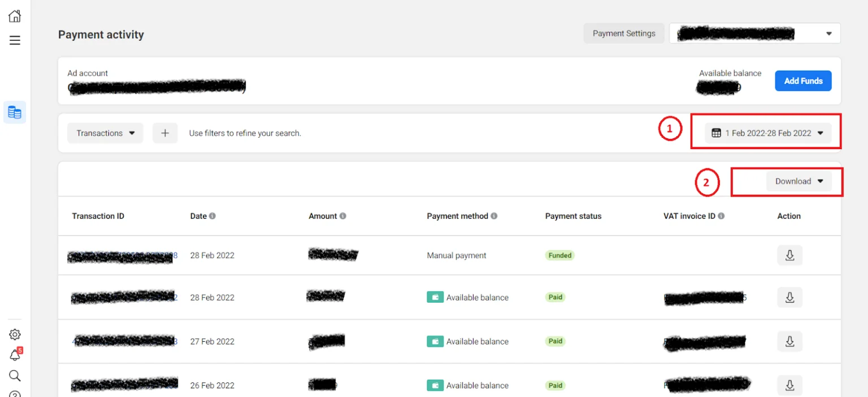Open search from the sidebar magnifier icon

pyautogui.click(x=14, y=376)
